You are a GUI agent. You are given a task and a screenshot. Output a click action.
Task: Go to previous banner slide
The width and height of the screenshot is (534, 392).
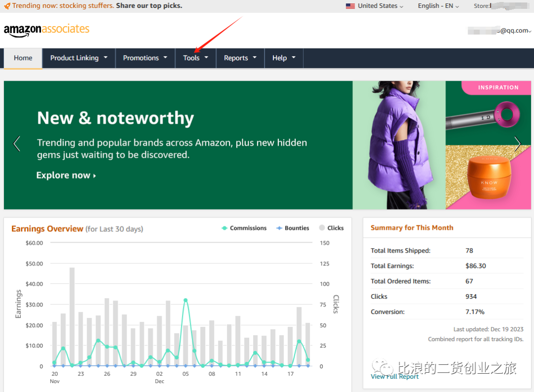(x=16, y=143)
